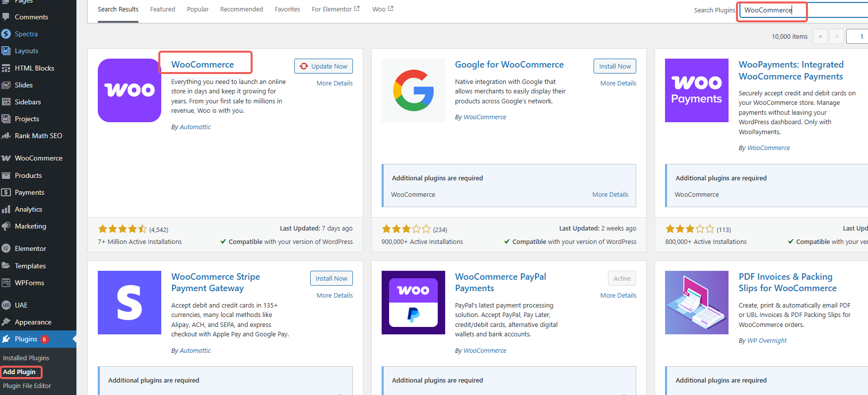Click the Payments sidebar icon
Image resolution: width=868 pixels, height=395 pixels.
point(6,192)
